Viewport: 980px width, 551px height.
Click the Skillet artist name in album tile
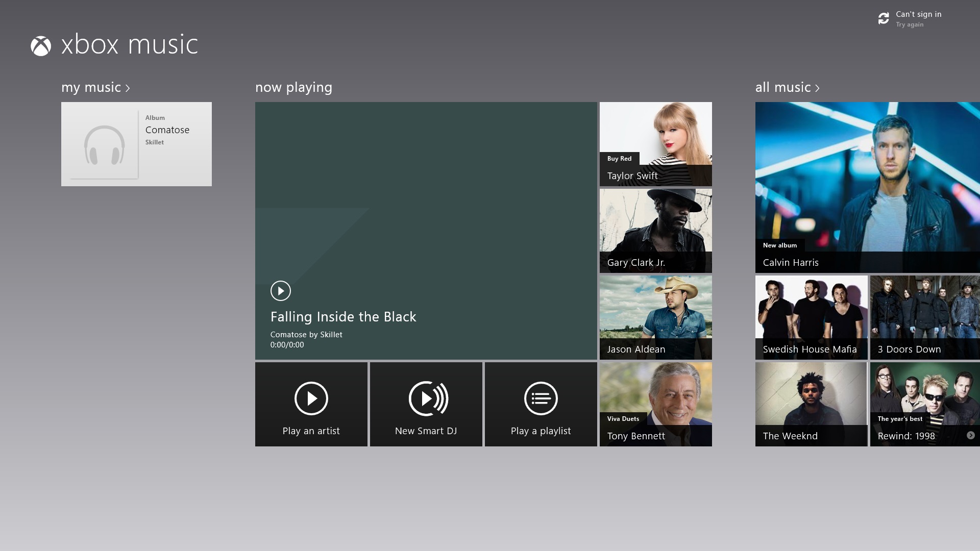pos(155,142)
